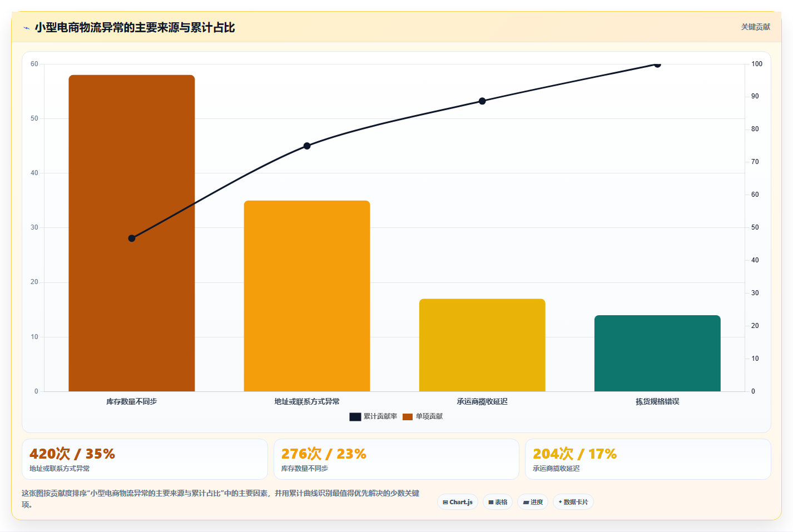Click the x-axis label 承运商揽收延迟
The height and width of the screenshot is (532, 793).
pos(482,401)
